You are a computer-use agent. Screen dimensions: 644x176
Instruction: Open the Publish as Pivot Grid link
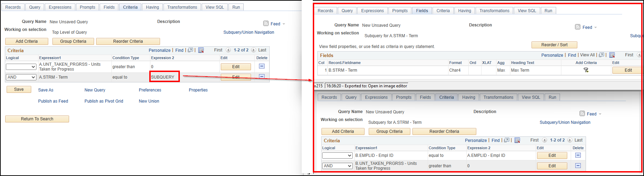point(104,101)
